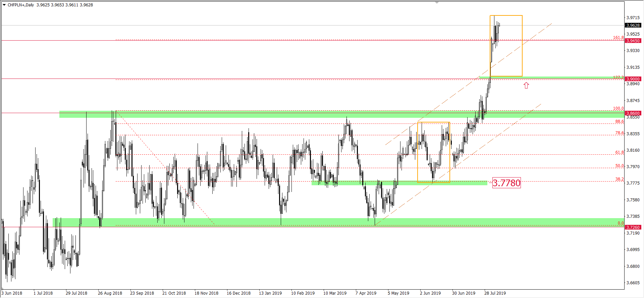
Task: Click the black 3.9628 current price tag
Action: [633, 25]
